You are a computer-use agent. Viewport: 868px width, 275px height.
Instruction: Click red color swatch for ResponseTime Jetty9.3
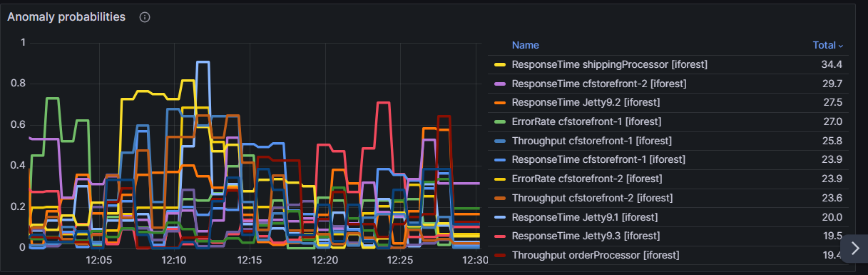(500, 236)
